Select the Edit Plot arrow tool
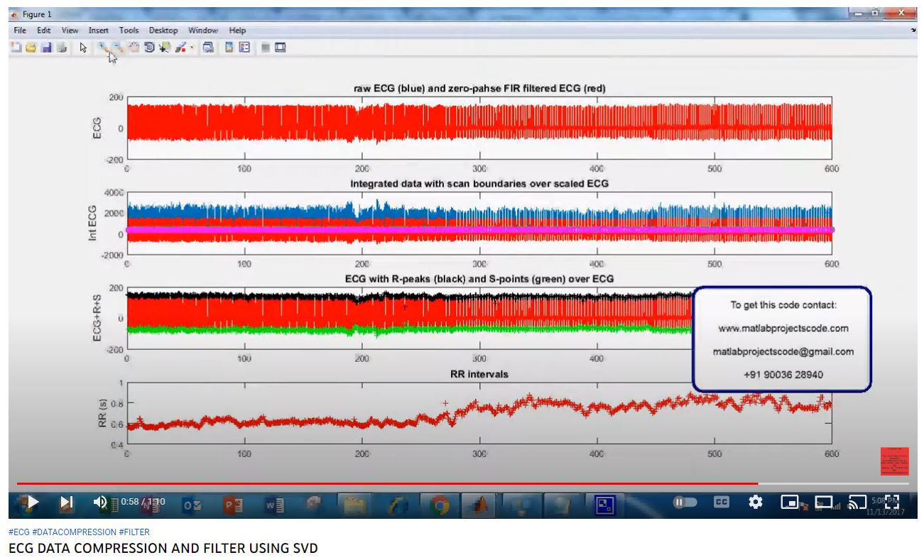 (83, 48)
